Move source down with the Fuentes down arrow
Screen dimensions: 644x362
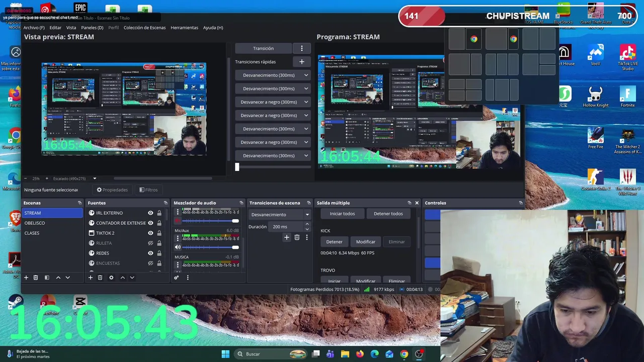132,278
